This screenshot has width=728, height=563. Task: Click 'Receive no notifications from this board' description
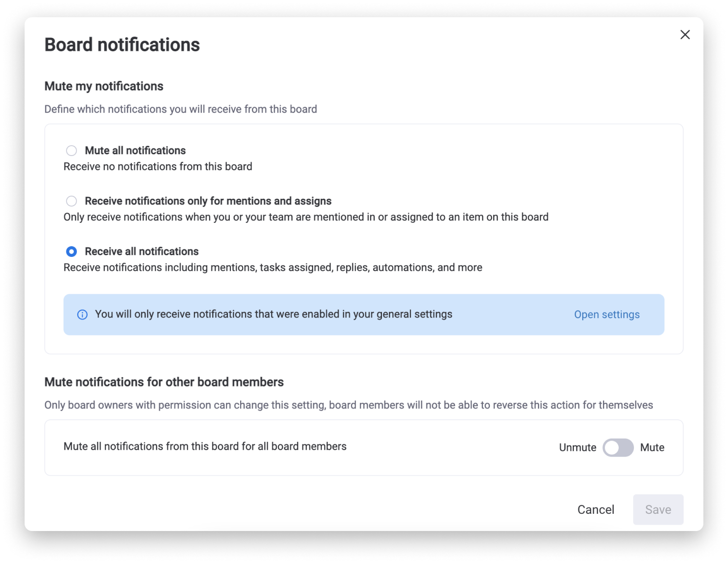pos(158,166)
